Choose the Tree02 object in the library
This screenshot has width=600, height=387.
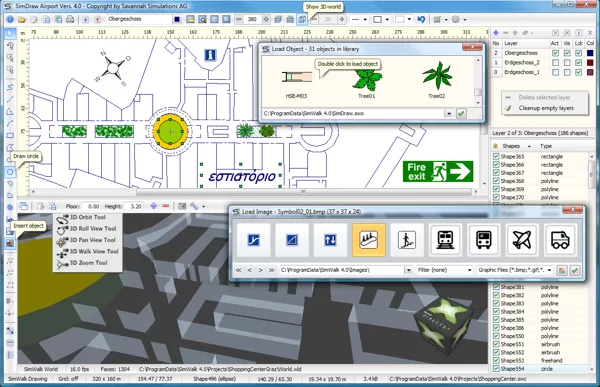click(437, 80)
